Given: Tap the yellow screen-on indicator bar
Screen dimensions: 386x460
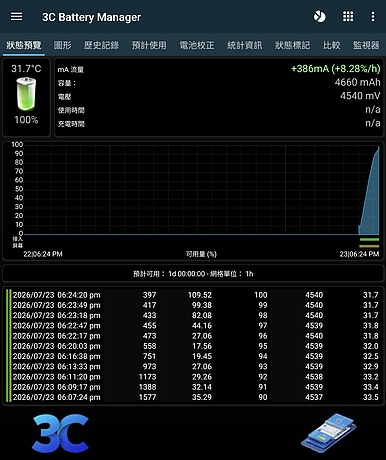Looking at the screenshot, I should [369, 246].
